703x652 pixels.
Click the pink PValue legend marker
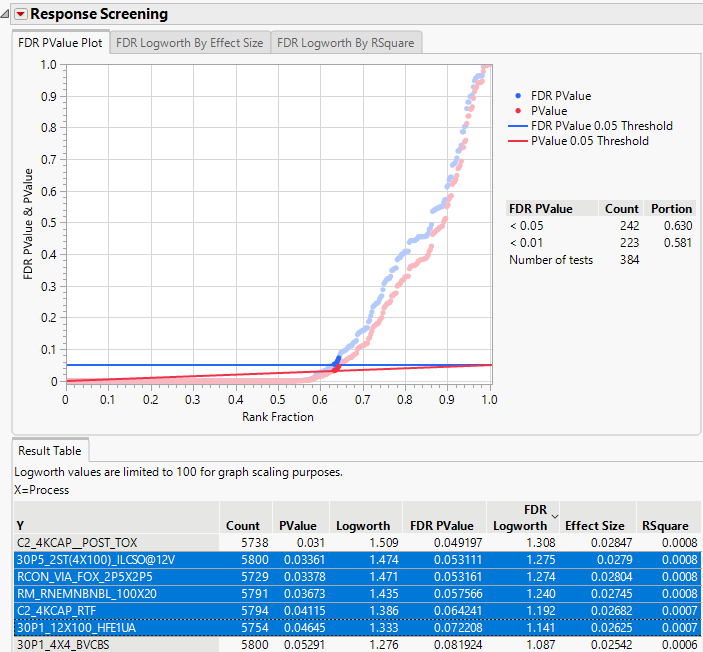click(518, 111)
